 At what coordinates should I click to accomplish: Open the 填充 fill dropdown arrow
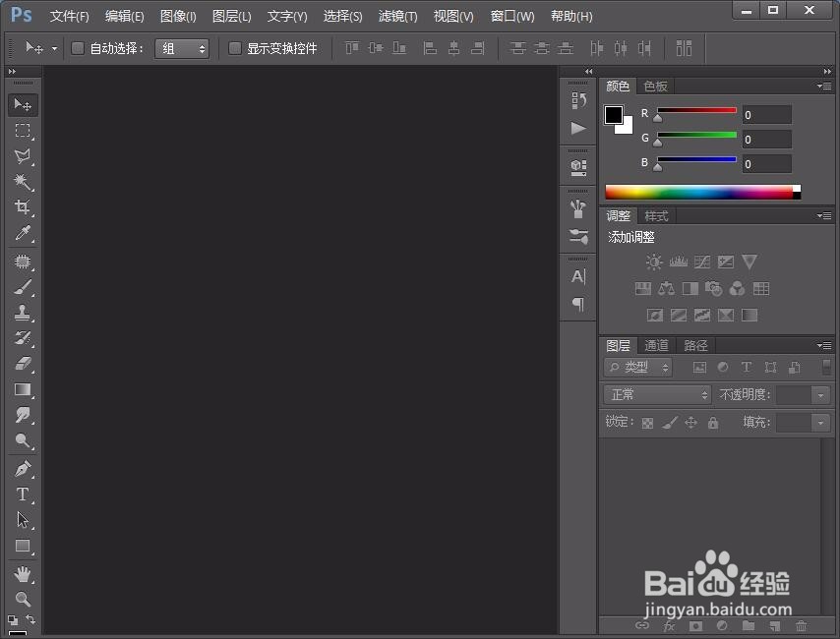click(x=820, y=423)
